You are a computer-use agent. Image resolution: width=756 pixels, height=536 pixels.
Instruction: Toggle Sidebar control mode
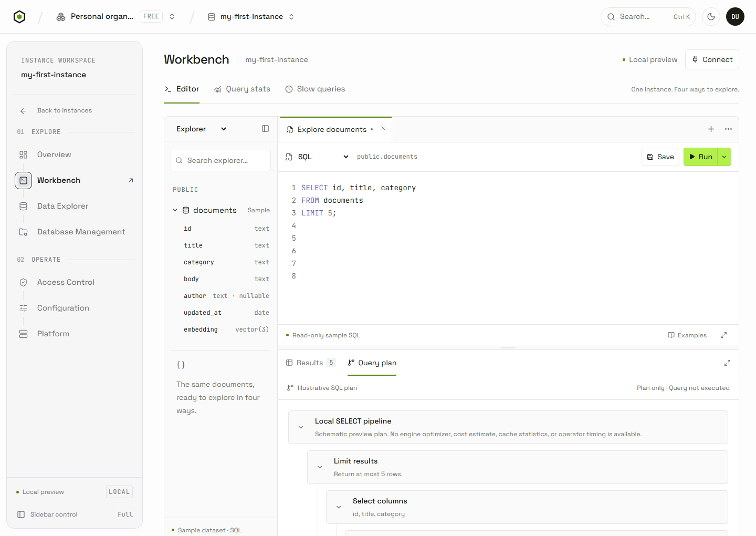click(x=75, y=514)
